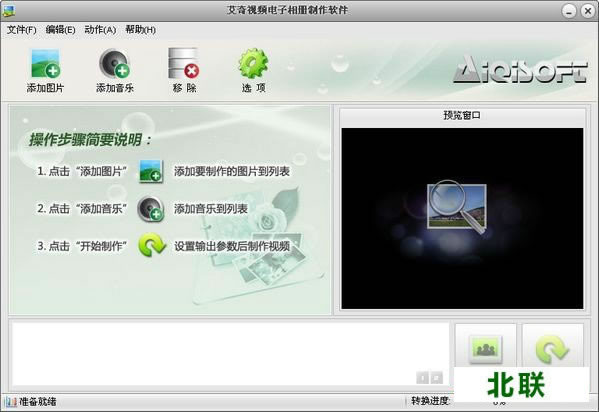Image resolution: width=599 pixels, height=412 pixels.
Task: Click the Aiqisoft logo
Action: pyautogui.click(x=521, y=69)
